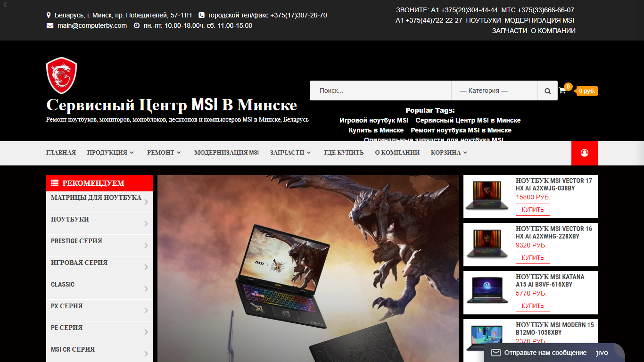644x362 pixels.
Task: Expand the КОРЗИНА menu
Action: (449, 153)
